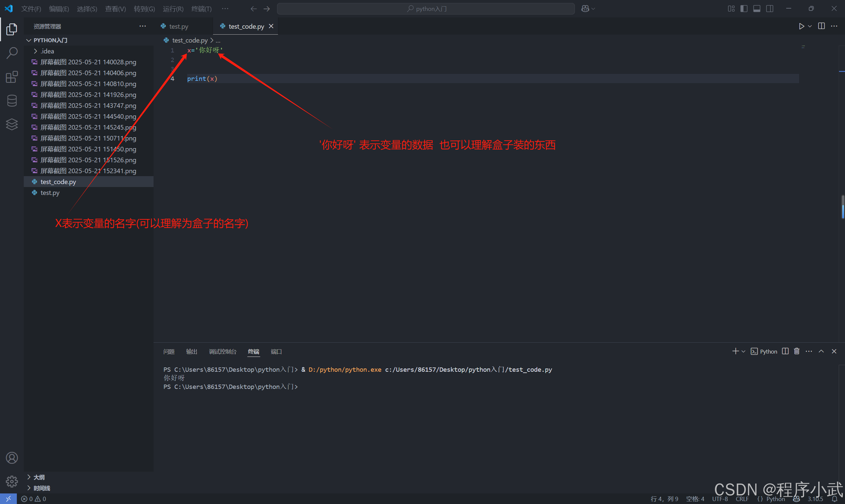
Task: Toggle the bottom panel layout button
Action: (757, 9)
